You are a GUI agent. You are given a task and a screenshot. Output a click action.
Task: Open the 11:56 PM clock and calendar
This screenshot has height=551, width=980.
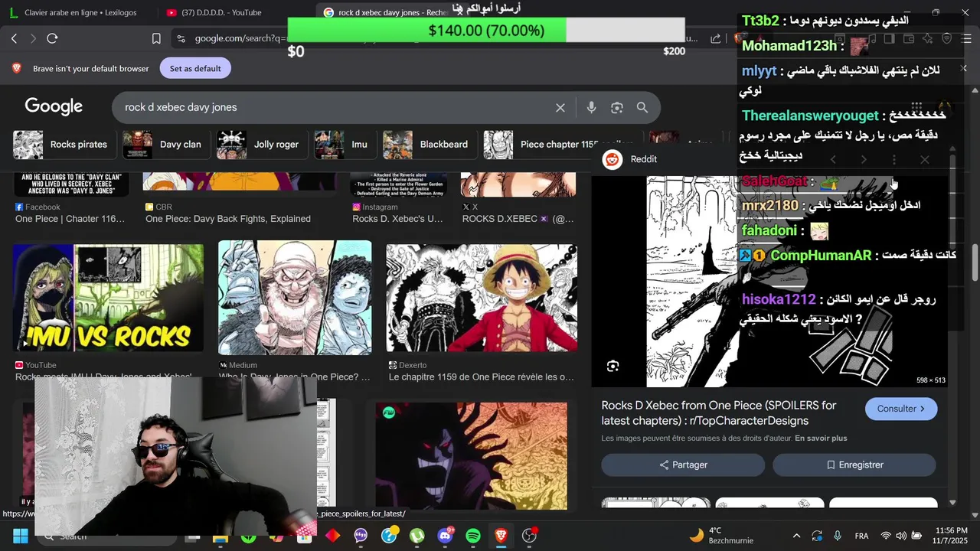pyautogui.click(x=951, y=536)
